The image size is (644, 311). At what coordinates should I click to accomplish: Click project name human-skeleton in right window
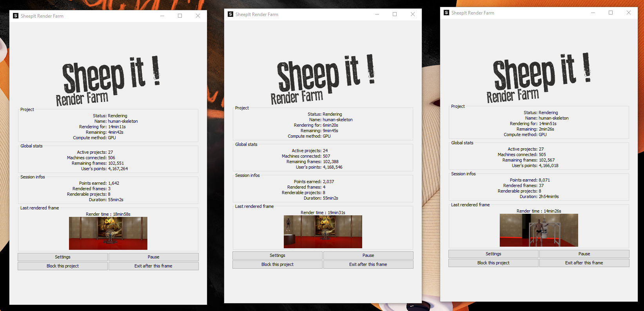(554, 118)
